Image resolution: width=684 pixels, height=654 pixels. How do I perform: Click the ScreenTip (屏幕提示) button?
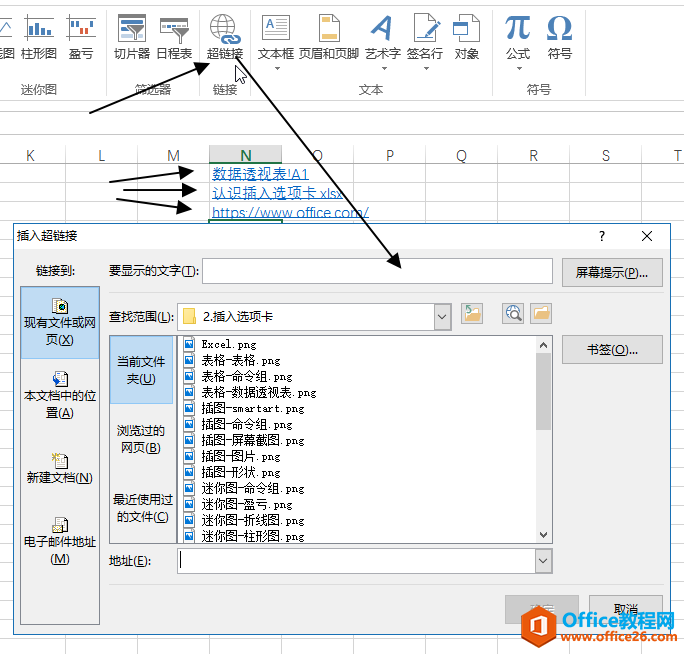tap(612, 273)
